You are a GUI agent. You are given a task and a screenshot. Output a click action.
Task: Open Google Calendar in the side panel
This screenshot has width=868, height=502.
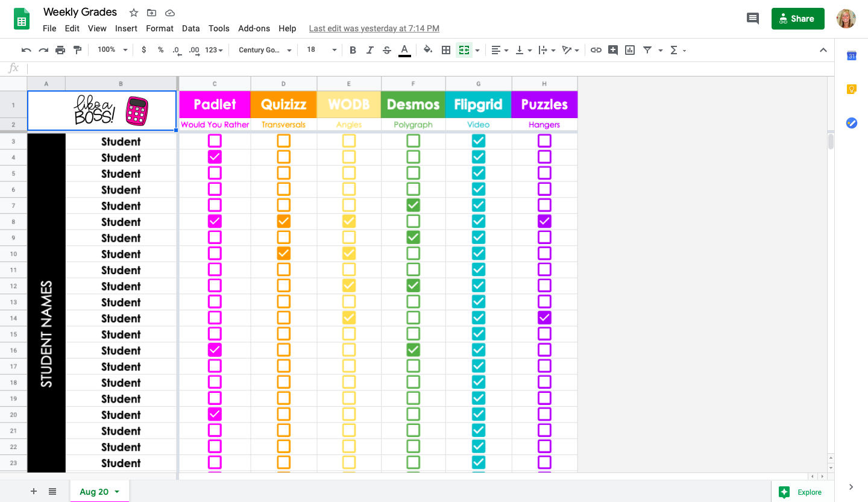(x=852, y=55)
